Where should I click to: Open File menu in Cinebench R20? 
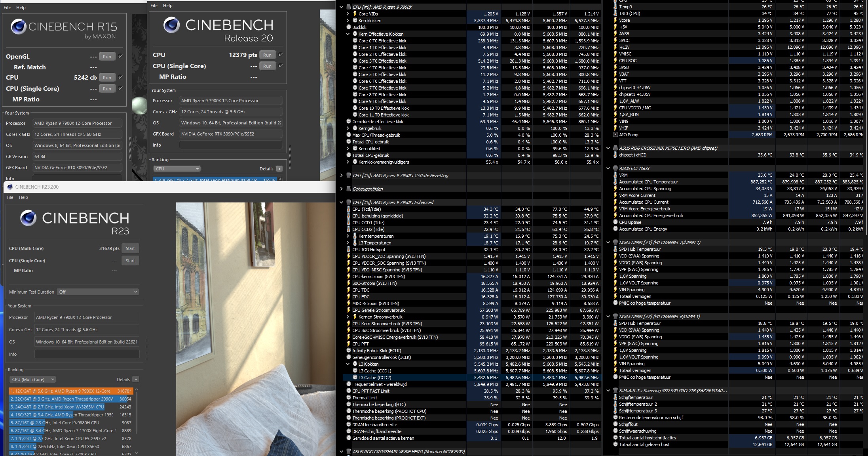click(x=154, y=6)
